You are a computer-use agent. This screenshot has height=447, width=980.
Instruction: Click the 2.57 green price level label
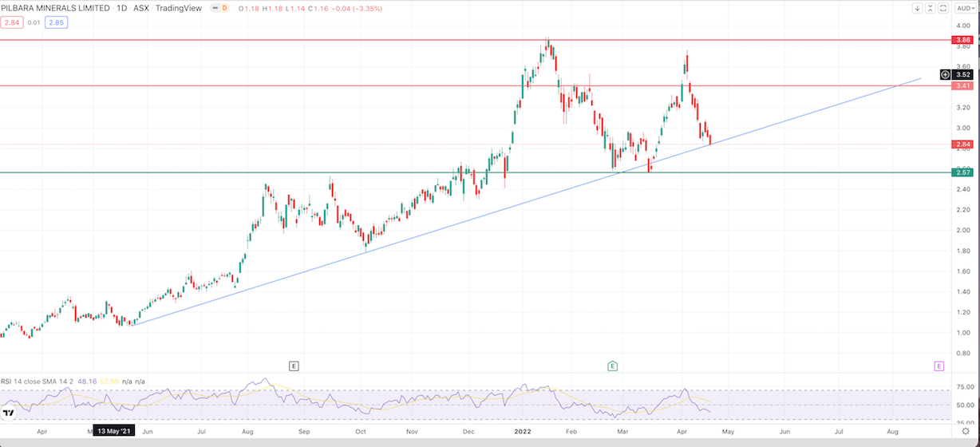[x=961, y=172]
